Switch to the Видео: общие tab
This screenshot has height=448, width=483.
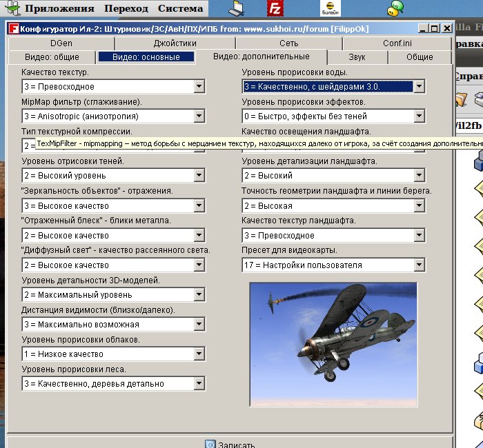click(52, 57)
